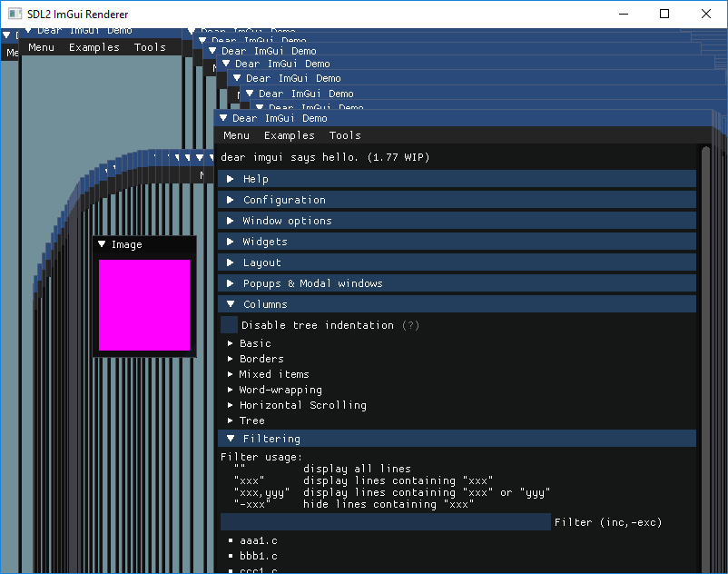The width and height of the screenshot is (728, 574).
Task: Click the (?) help marker
Action: pyautogui.click(x=410, y=325)
